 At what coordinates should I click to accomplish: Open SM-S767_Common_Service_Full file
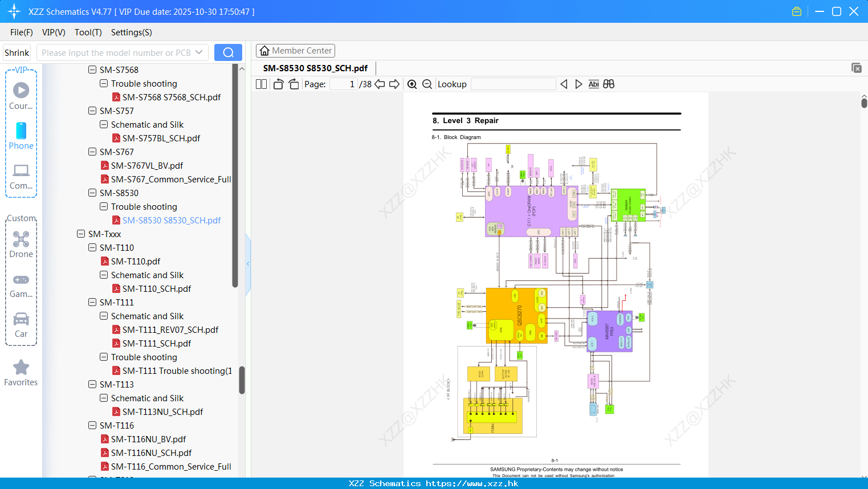pos(166,180)
